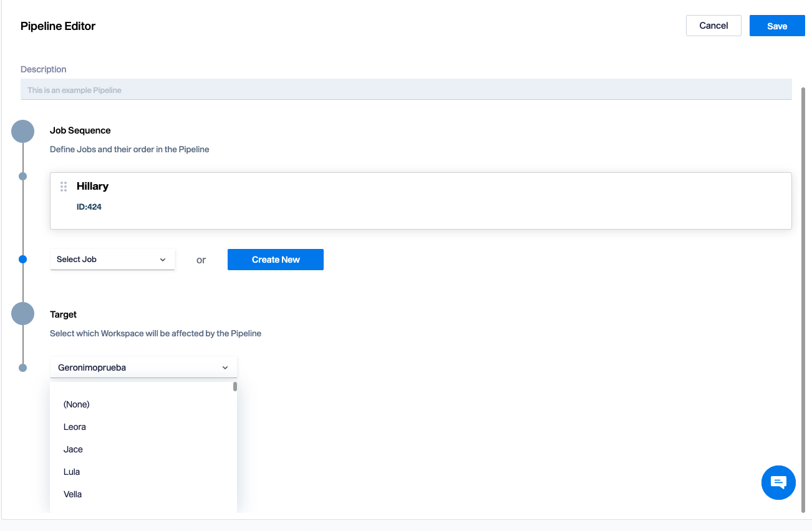Click the blue Select Job step dot
812x531 pixels.
coord(23,259)
